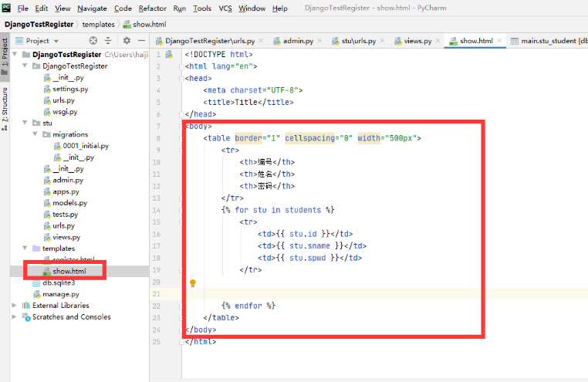Click show.html breadcrumb in navigation bar
Screen dimensions: 588x382
145,25
